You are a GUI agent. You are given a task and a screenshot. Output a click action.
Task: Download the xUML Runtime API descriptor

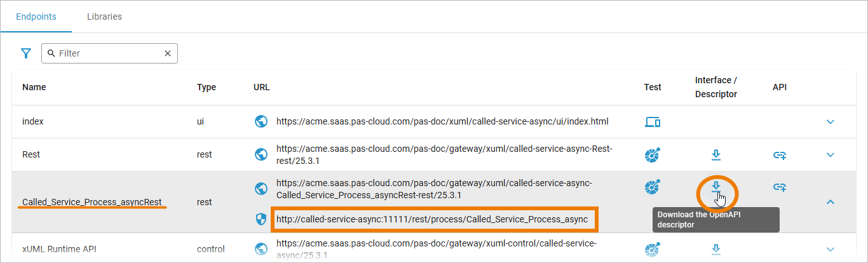[716, 250]
